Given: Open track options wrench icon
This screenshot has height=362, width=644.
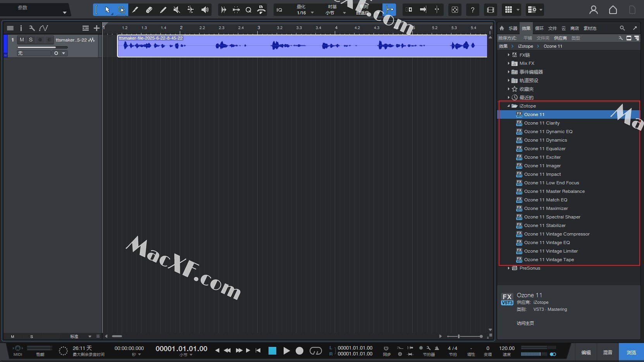Looking at the screenshot, I should pyautogui.click(x=32, y=28).
